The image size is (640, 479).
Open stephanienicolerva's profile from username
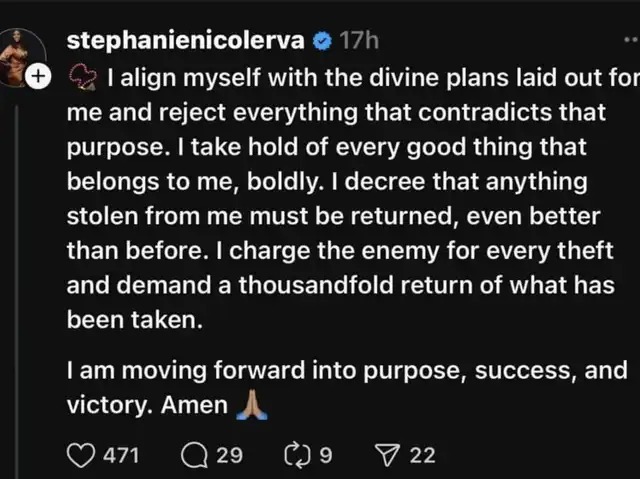[187, 42]
